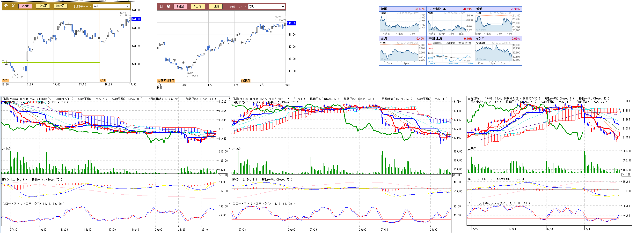The height and width of the screenshot is (243, 644).
Task: Open the 中国 上海 index chart
Action: point(452,53)
